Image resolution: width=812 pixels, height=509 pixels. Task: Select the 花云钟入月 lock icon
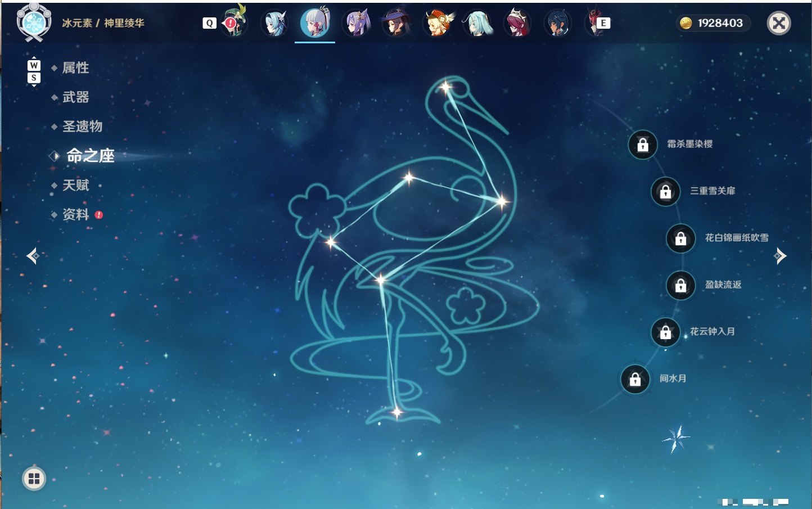click(x=665, y=332)
